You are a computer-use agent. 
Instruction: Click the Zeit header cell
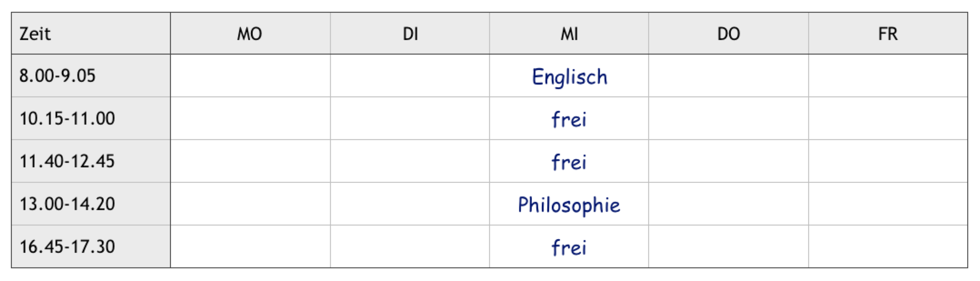click(35, 34)
